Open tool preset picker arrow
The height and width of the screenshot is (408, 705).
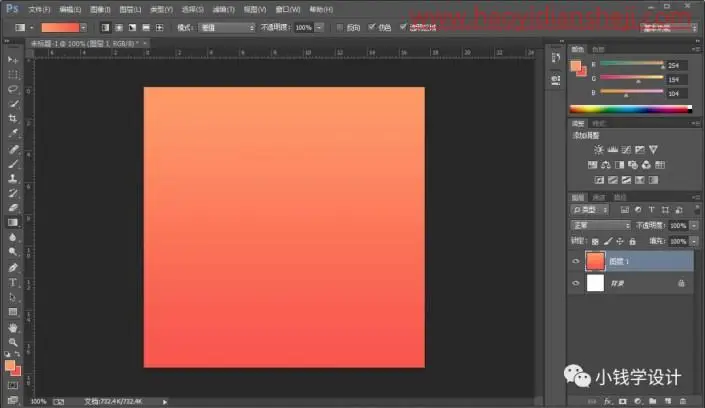(x=31, y=28)
